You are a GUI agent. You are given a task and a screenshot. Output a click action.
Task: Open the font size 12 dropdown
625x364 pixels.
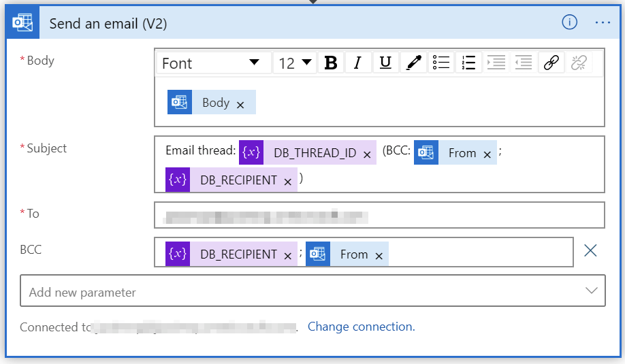pyautogui.click(x=295, y=63)
